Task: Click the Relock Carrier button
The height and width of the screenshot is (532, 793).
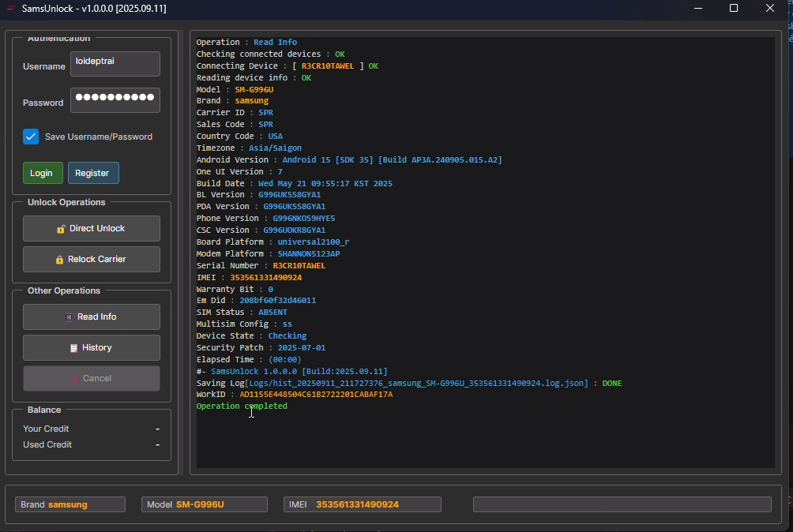Action: (92, 259)
